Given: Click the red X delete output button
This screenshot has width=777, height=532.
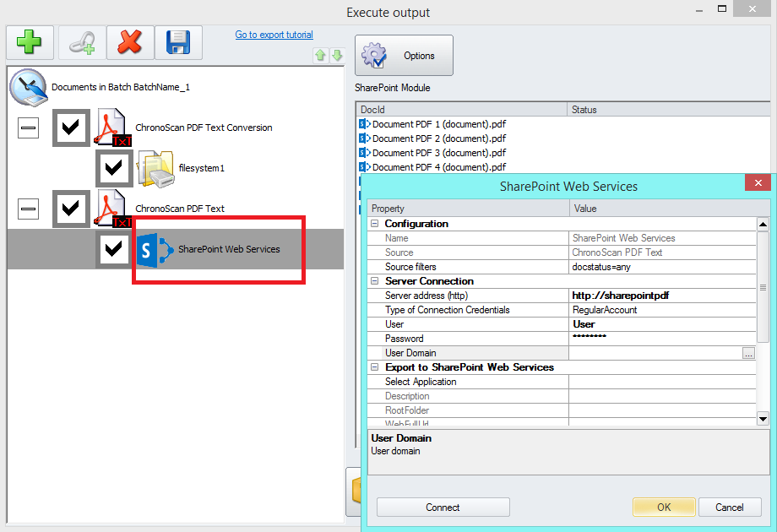Looking at the screenshot, I should 130,42.
